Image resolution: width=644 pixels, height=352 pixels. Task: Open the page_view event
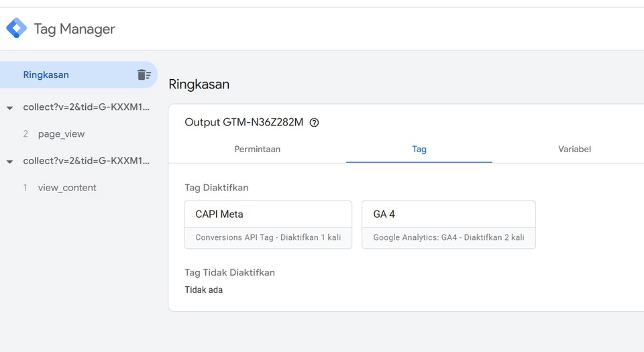pyautogui.click(x=61, y=134)
